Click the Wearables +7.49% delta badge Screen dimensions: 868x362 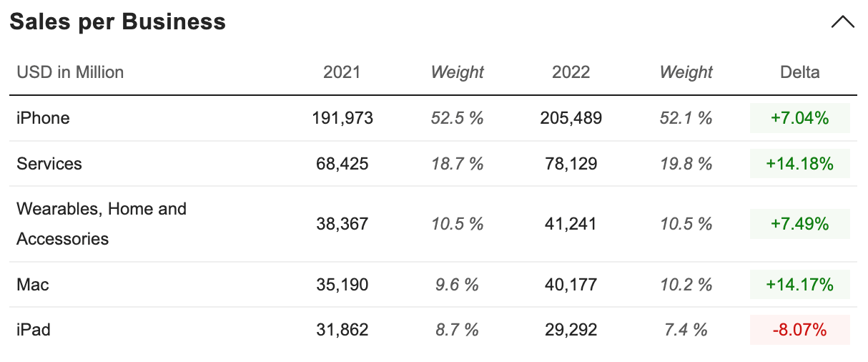pos(799,224)
